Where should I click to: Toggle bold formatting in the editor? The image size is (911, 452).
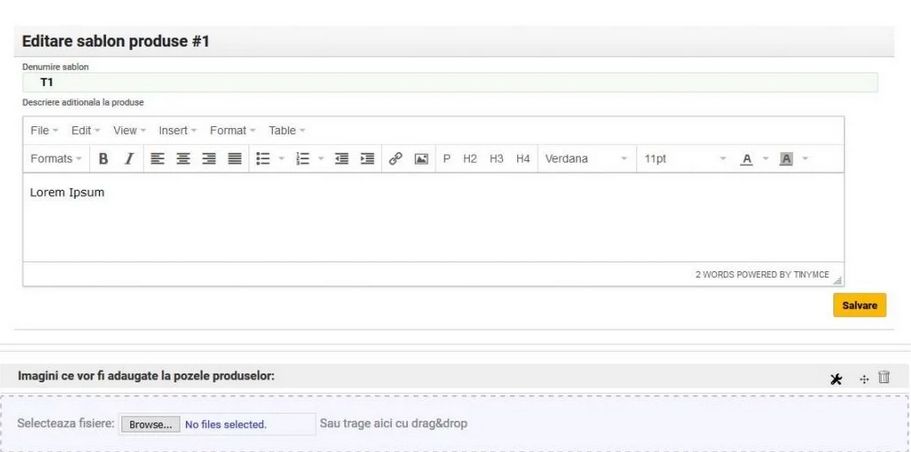coord(103,159)
